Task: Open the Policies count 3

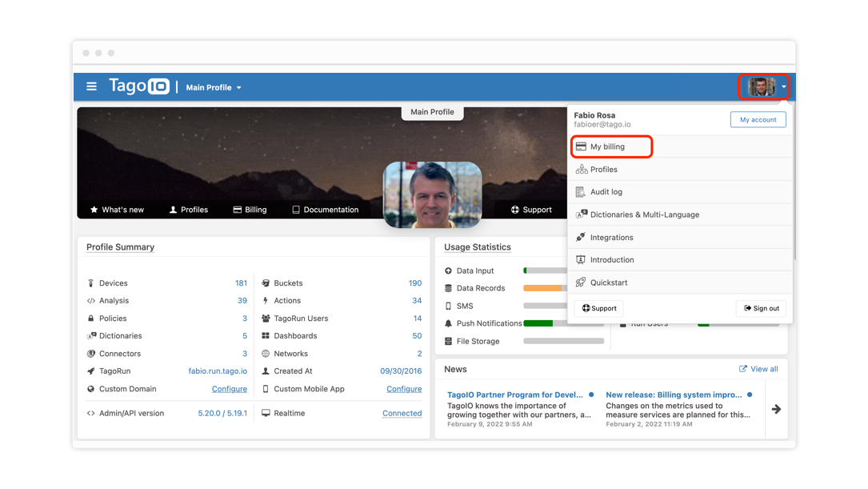Action: [x=245, y=319]
